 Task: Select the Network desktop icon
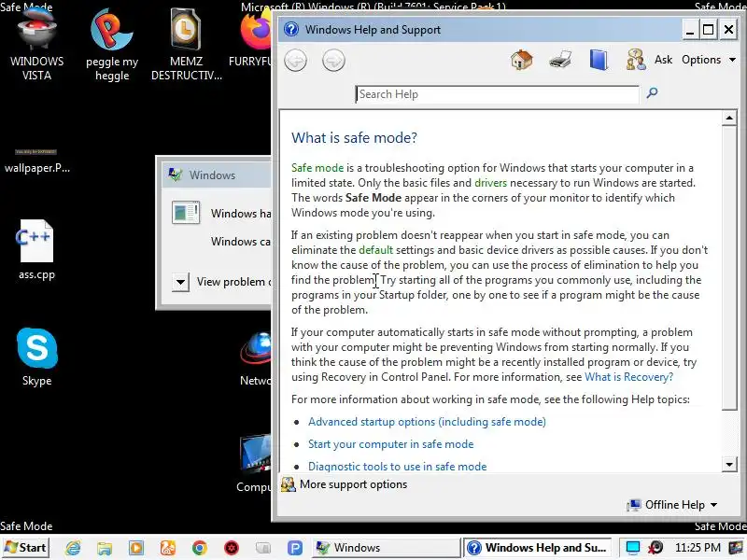click(x=256, y=358)
